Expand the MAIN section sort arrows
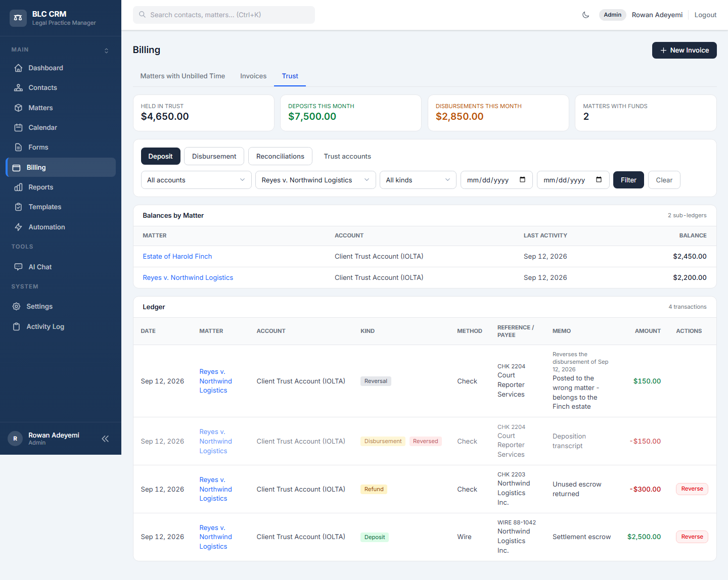Screen dimensions: 728x580 (x=106, y=51)
